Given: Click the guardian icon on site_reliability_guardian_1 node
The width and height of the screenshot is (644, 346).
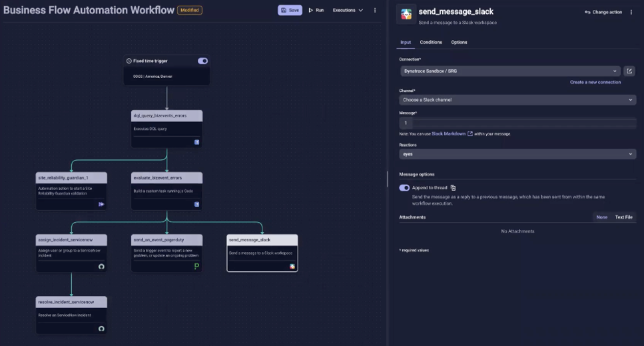Looking at the screenshot, I should point(101,204).
